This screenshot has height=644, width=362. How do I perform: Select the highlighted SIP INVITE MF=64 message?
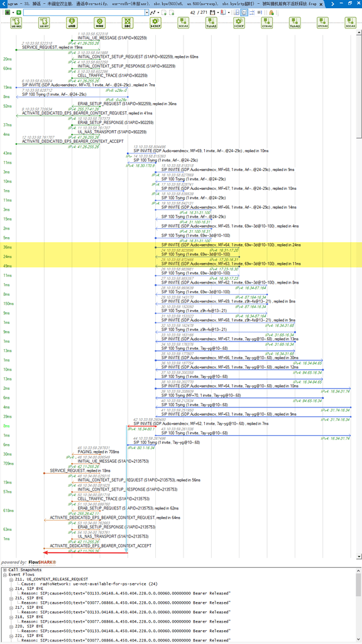[x=231, y=245]
